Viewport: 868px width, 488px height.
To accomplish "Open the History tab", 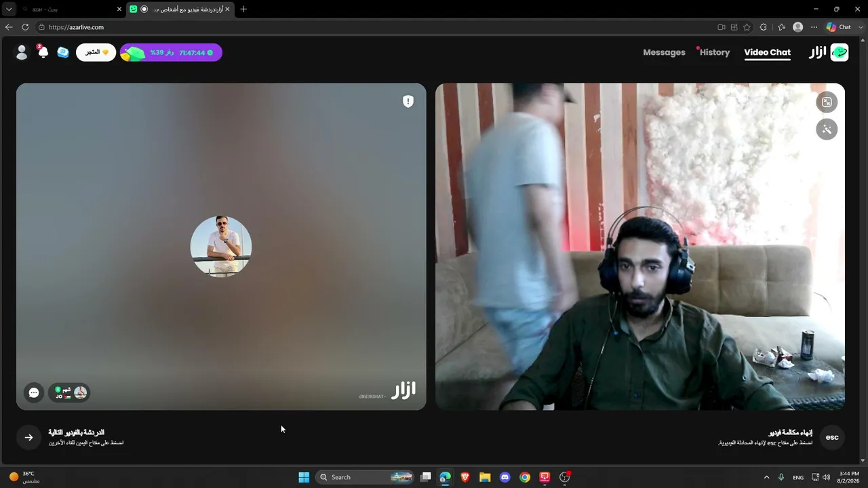I will pos(715,52).
